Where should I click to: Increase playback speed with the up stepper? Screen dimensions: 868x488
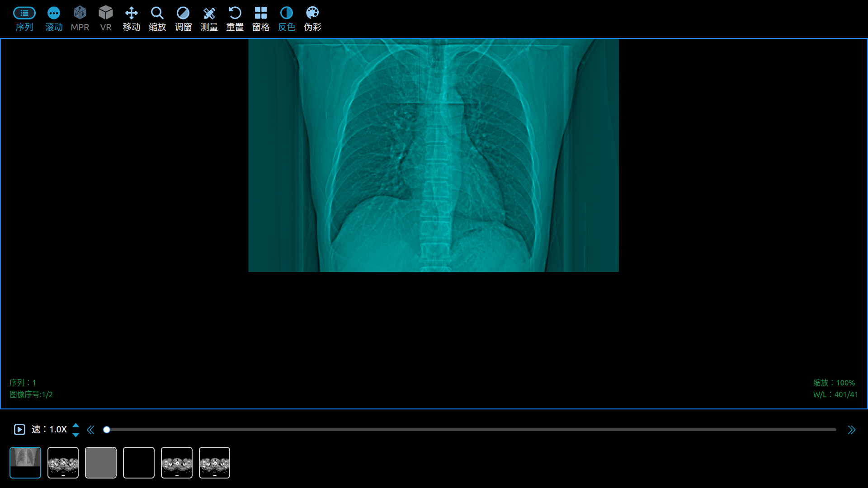[x=75, y=425]
